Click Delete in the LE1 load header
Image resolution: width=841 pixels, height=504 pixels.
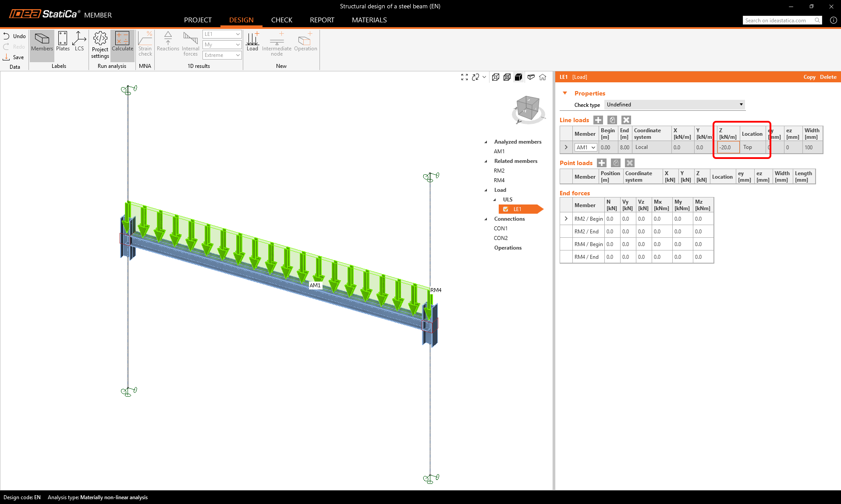coord(828,77)
